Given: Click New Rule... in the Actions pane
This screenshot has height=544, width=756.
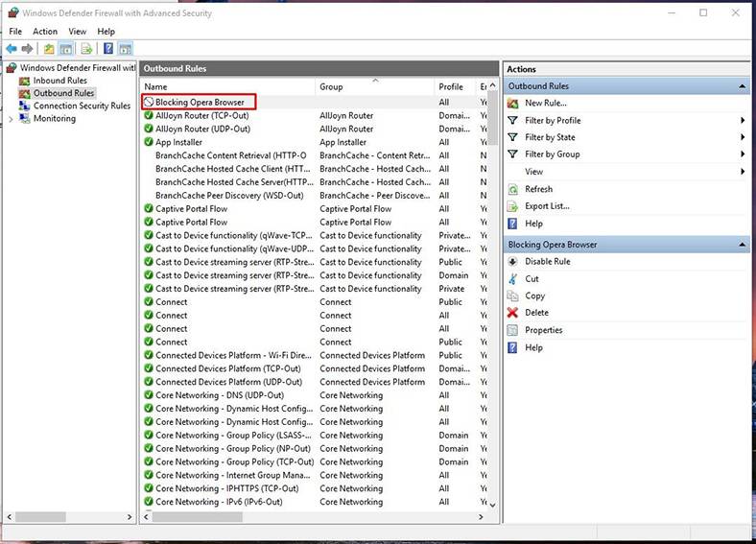Looking at the screenshot, I should [546, 104].
